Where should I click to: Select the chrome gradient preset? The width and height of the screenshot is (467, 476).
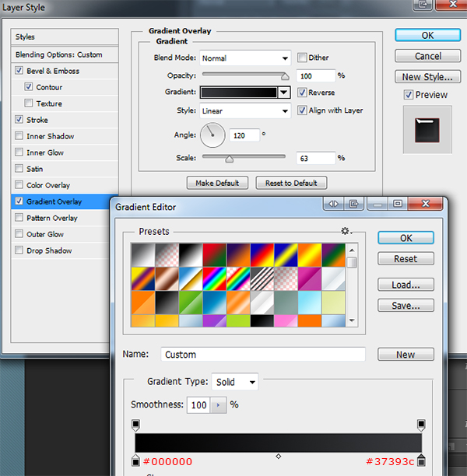point(191,278)
